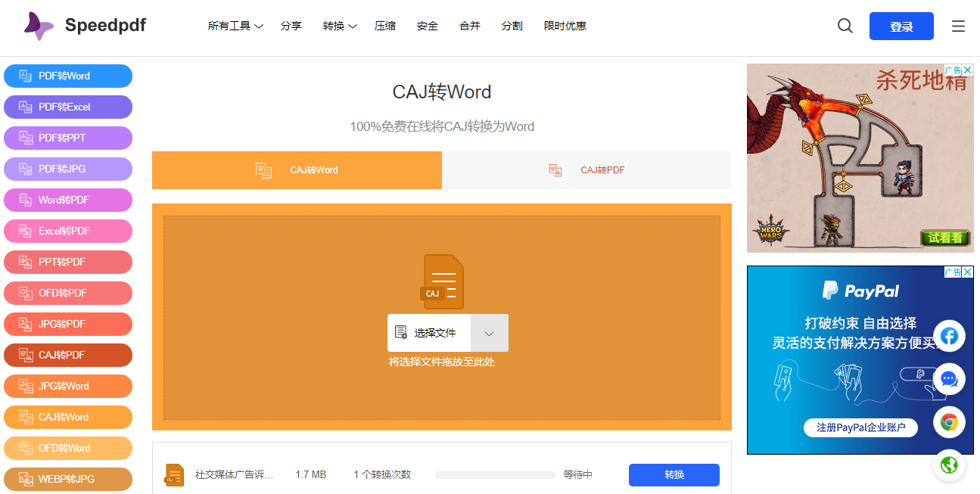Open the hamburger menu on the right
The image size is (980, 494).
coord(958,25)
